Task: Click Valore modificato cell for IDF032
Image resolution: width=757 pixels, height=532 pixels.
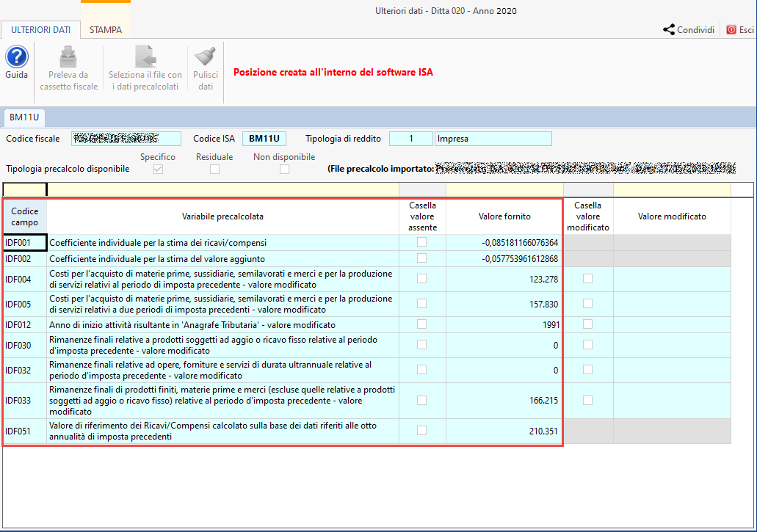Action: pyautogui.click(x=672, y=371)
